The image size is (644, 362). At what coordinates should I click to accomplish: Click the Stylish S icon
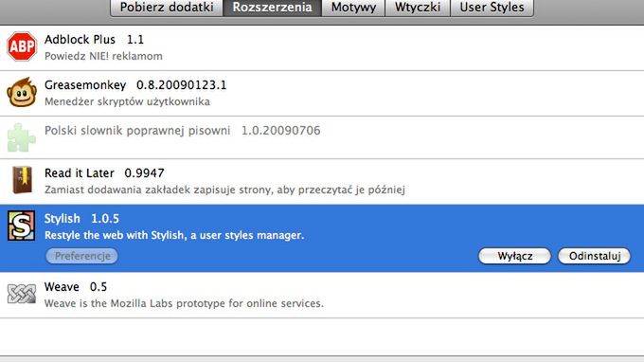click(22, 226)
